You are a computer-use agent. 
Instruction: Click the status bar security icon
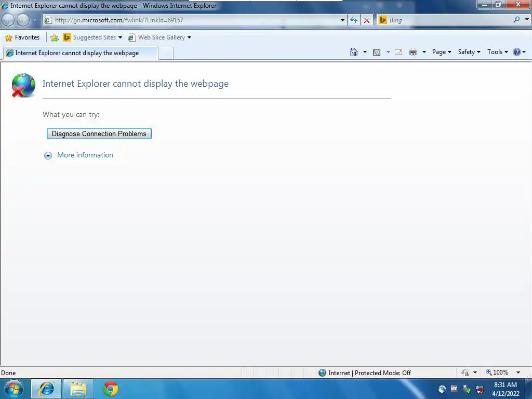click(x=465, y=373)
